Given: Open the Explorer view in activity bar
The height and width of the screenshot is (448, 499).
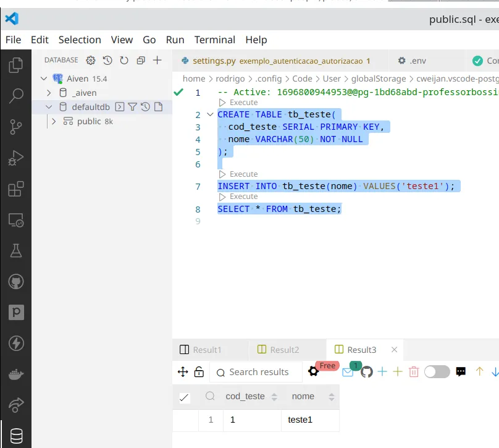Looking at the screenshot, I should (x=15, y=66).
